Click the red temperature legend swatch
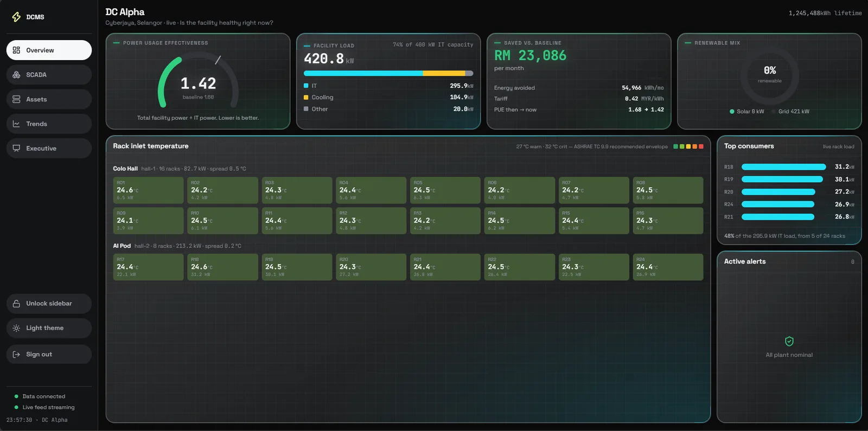This screenshot has width=868, height=431. tap(701, 146)
